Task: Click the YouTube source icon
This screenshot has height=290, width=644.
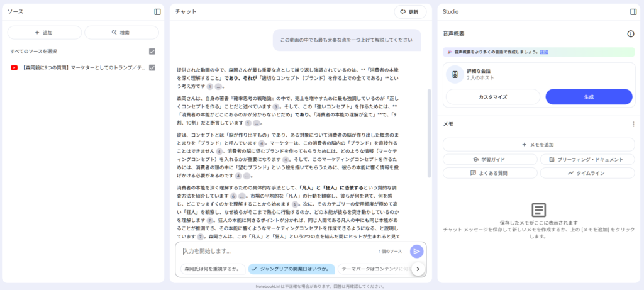Action: (x=14, y=67)
